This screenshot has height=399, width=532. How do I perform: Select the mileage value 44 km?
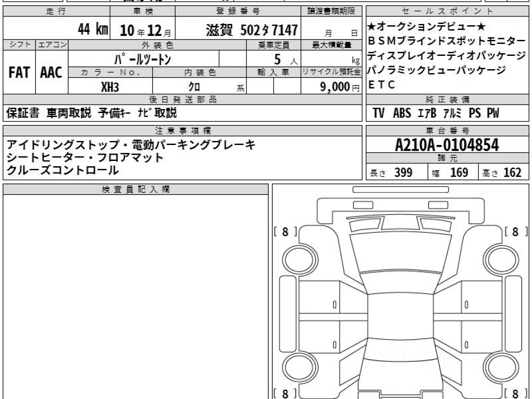click(x=93, y=30)
